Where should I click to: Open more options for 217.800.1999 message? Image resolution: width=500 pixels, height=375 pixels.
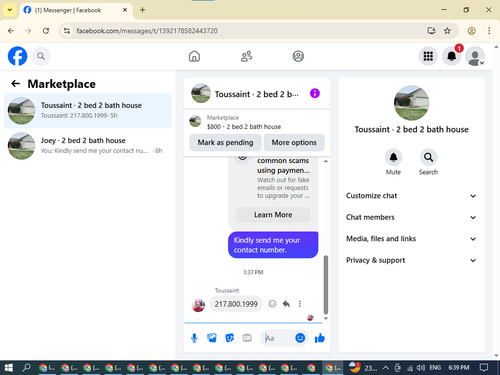coord(300,304)
